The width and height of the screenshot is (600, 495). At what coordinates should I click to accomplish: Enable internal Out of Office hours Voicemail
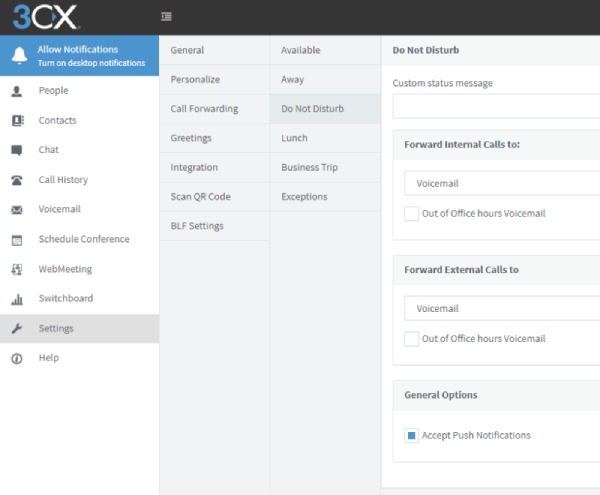[x=411, y=213]
